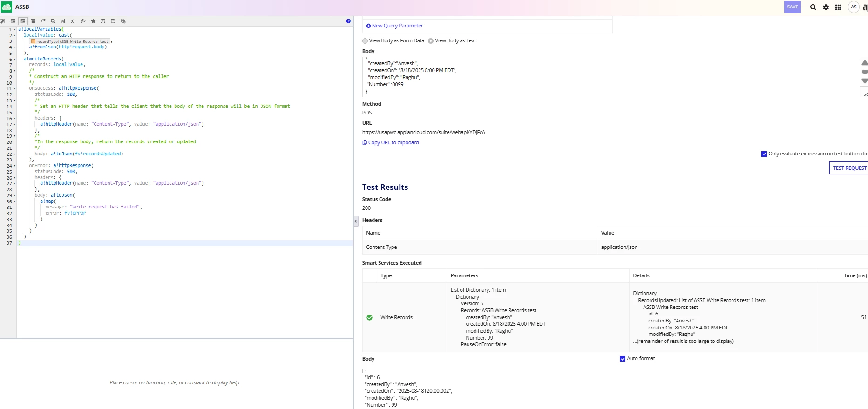
Task: Click the SAVE button
Action: pos(793,7)
